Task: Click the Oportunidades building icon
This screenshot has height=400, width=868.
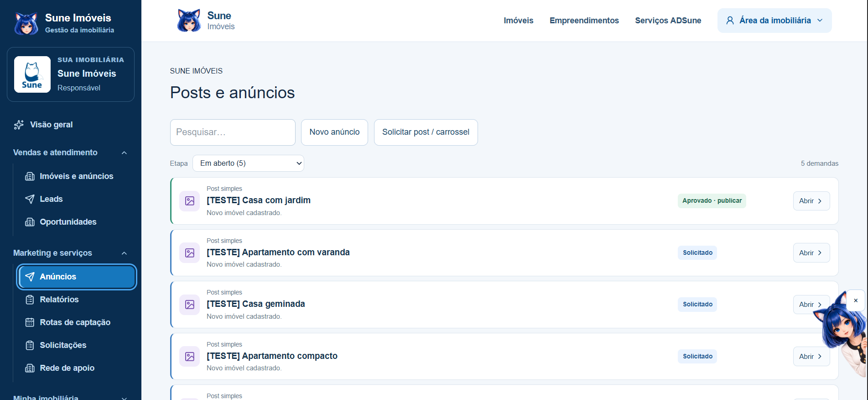Action: point(30,222)
